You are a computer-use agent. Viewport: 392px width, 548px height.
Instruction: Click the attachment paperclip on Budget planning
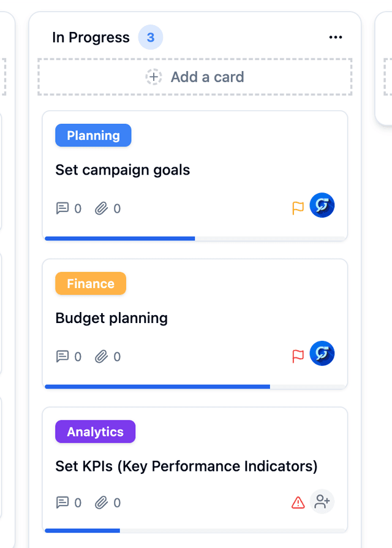(x=101, y=357)
